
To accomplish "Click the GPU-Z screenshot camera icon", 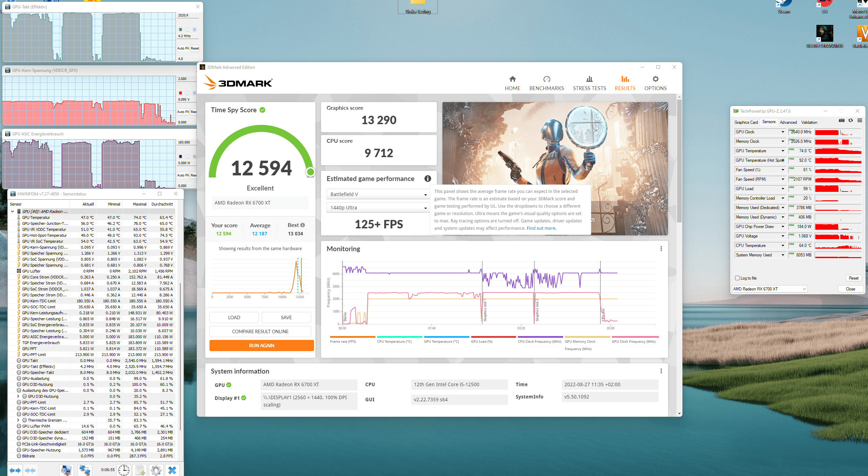I will 841,121.
